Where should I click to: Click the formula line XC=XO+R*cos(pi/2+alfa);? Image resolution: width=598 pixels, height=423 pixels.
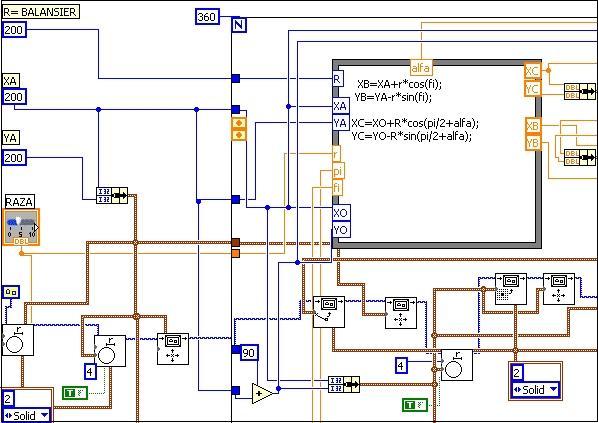coord(415,123)
